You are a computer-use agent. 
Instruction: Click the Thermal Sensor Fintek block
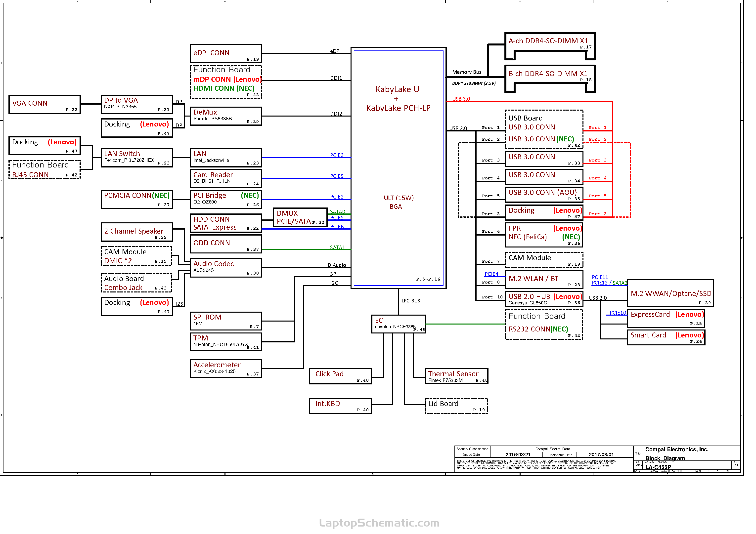pyautogui.click(x=456, y=376)
